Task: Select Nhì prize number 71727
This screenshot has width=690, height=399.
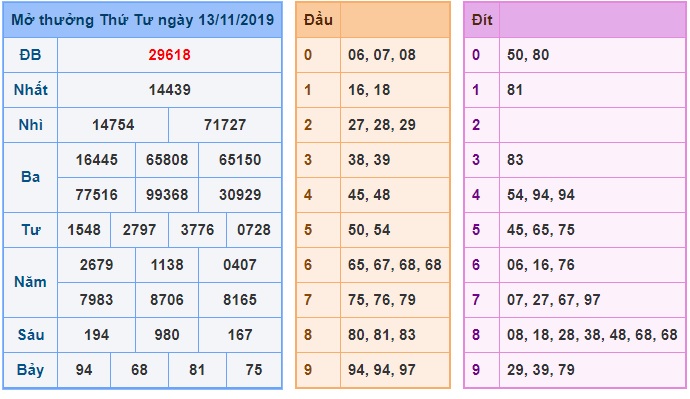Action: coord(225,125)
